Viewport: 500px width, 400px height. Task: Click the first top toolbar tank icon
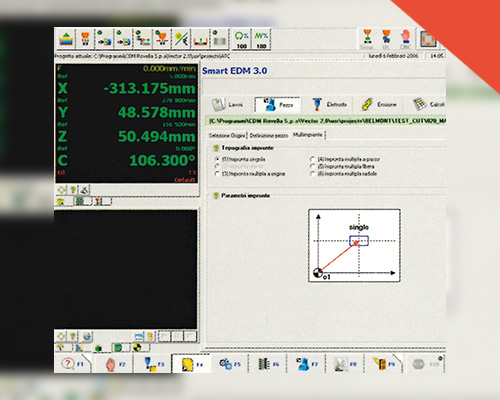pos(66,39)
